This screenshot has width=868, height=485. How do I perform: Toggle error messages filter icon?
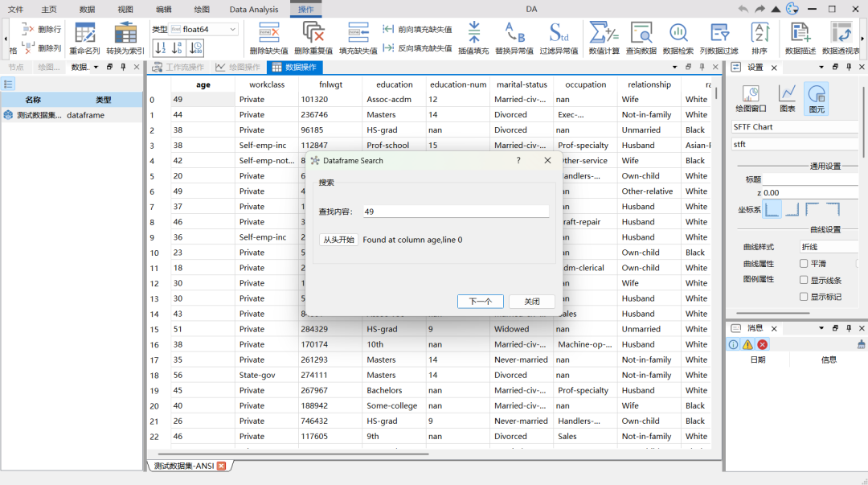[x=762, y=345]
